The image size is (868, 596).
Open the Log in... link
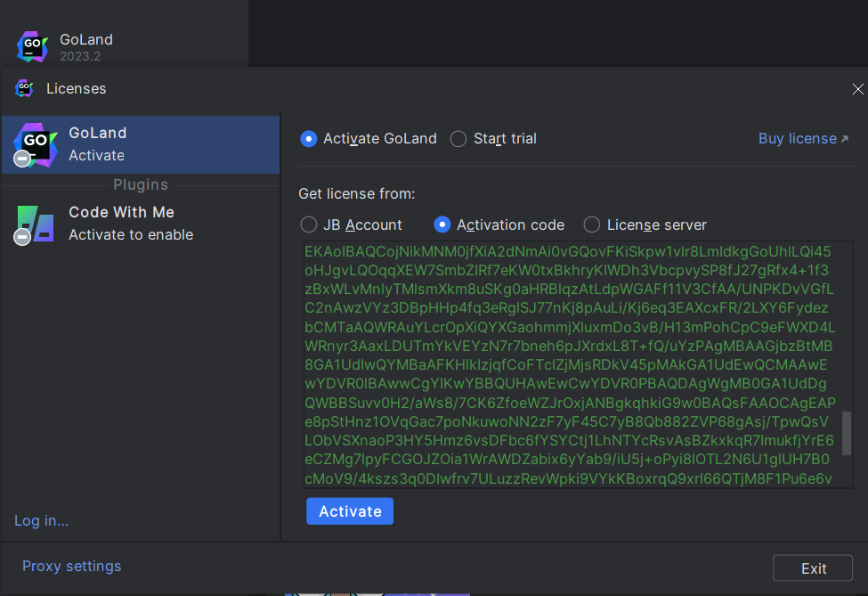(41, 521)
